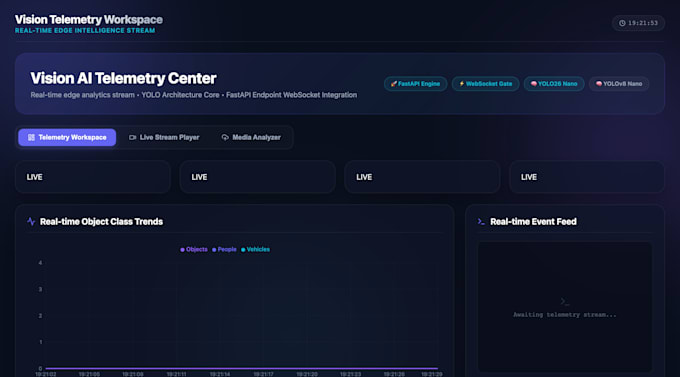Click the y-axis value 4 label
This screenshot has width=680, height=377.
(x=40, y=263)
